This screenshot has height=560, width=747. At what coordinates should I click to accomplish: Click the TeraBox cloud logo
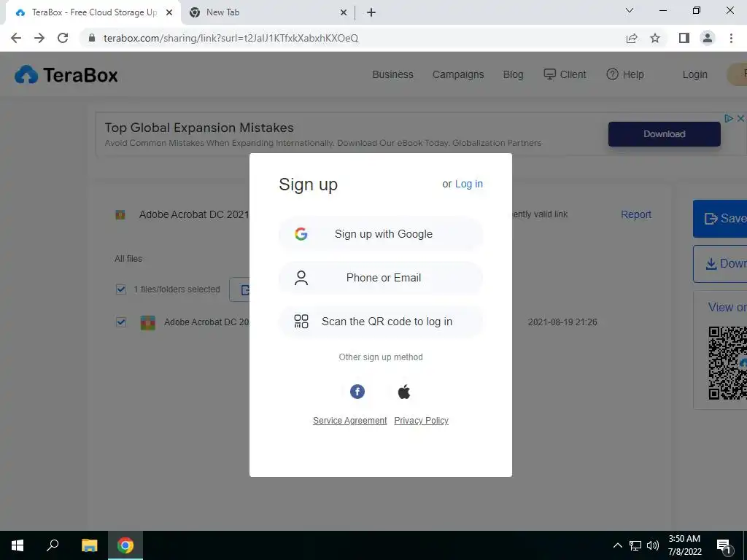[x=26, y=75]
